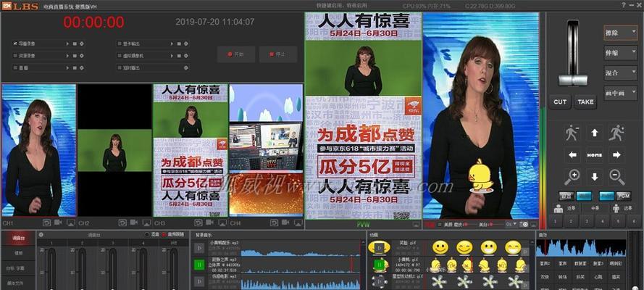644x290 pixels.
Task: Trigger the 转场 sound effect button
Action: 564,277
